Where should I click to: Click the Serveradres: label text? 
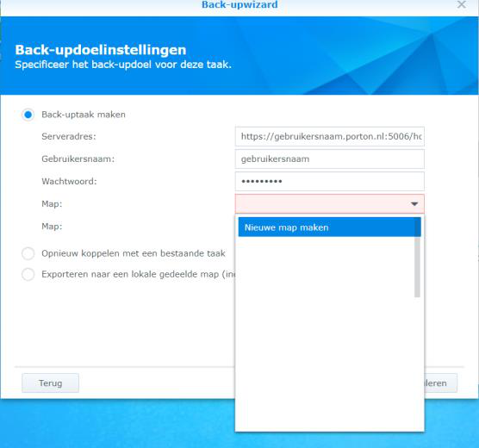(69, 136)
